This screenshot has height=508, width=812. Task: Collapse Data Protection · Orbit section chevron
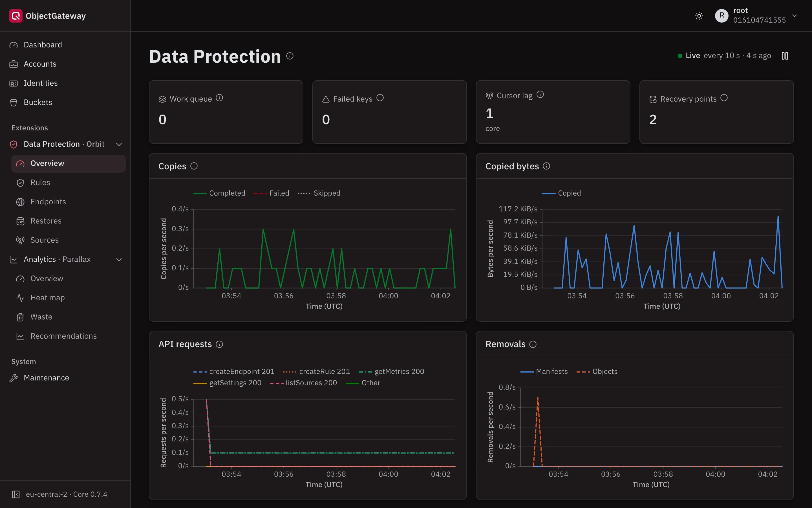coord(119,144)
